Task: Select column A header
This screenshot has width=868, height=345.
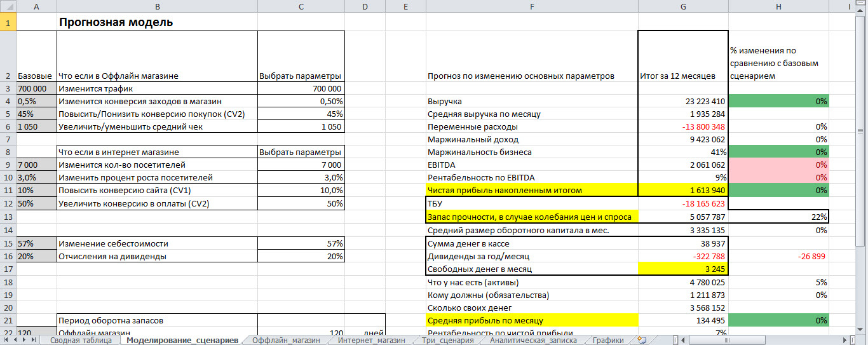Action: [x=36, y=6]
